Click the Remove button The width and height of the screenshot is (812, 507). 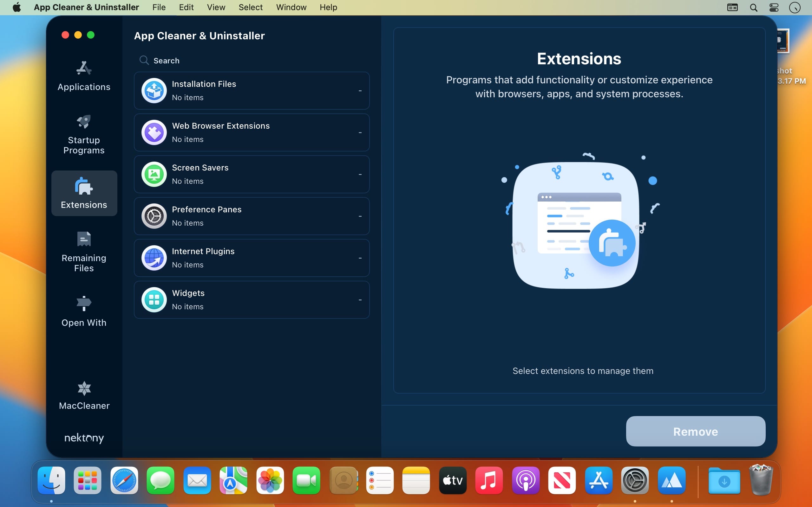point(696,431)
